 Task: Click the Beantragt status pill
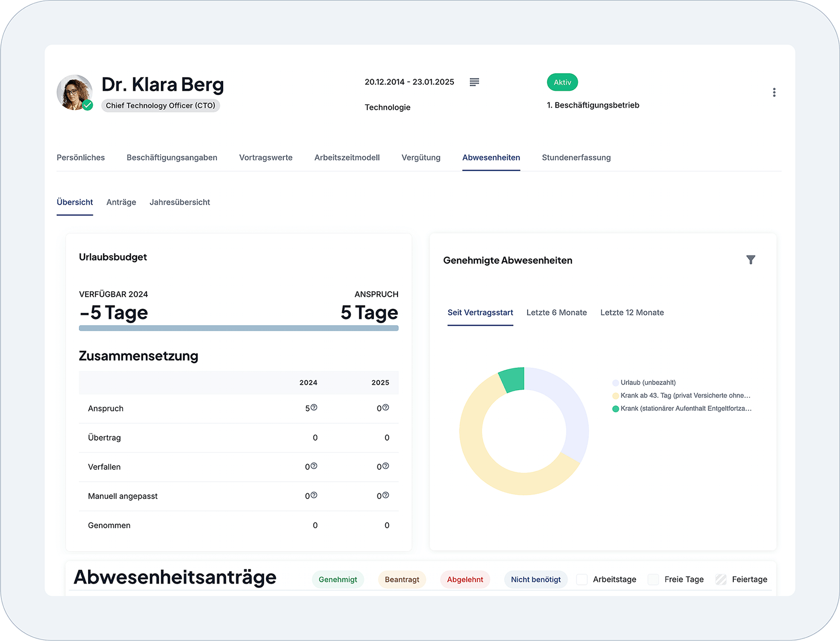[402, 579]
